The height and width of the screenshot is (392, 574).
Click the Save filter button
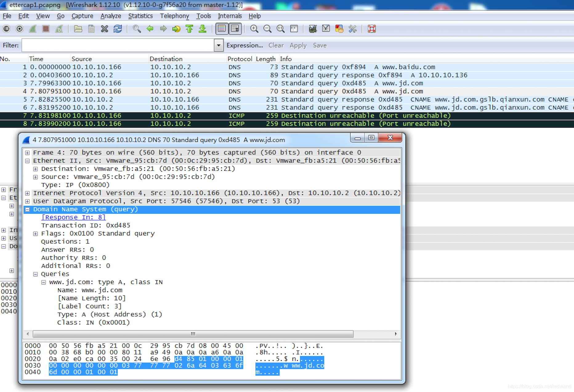[320, 46]
